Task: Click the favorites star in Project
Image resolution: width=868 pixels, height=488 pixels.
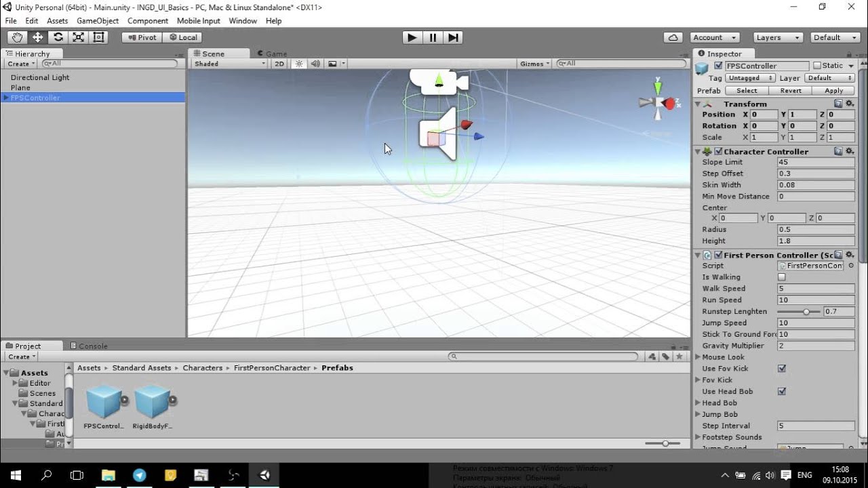Action: point(679,357)
